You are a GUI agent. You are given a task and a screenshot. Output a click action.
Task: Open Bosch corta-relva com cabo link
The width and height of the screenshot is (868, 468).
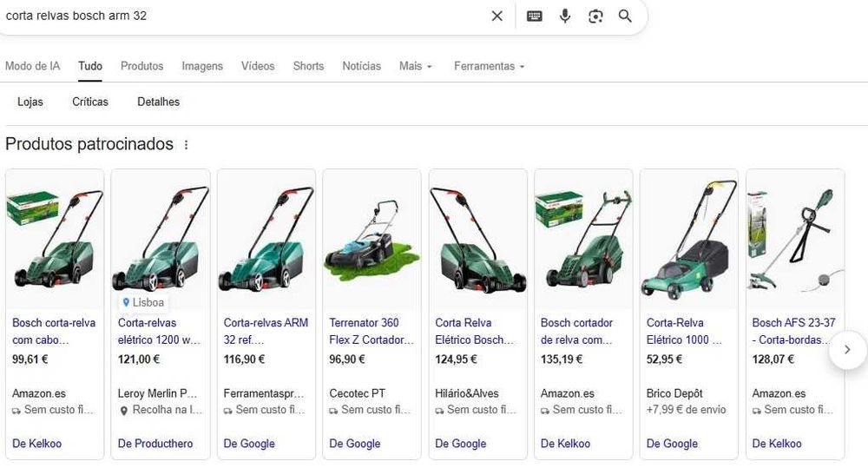click(x=54, y=331)
